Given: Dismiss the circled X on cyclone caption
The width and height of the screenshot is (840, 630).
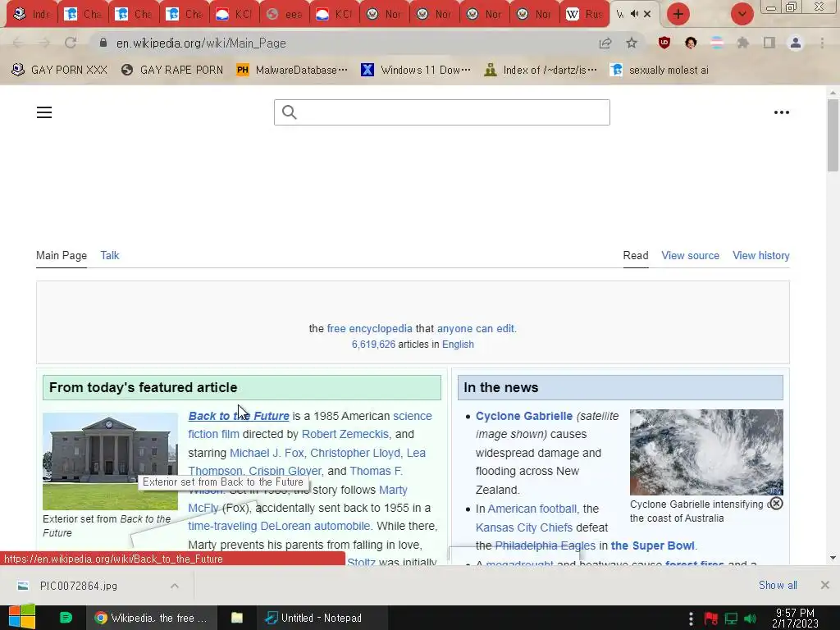Looking at the screenshot, I should [776, 503].
